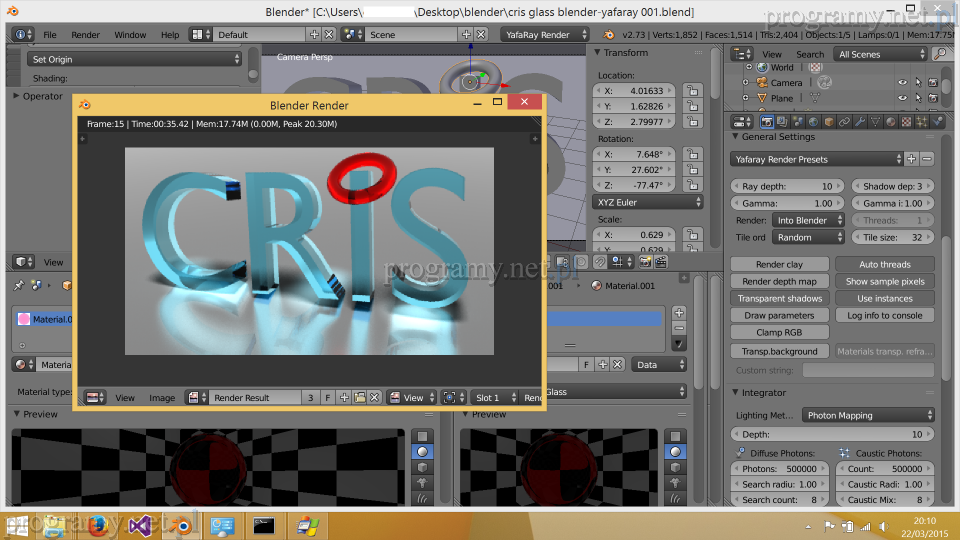Click the Set Origin button
960x540 pixels.
tap(134, 59)
